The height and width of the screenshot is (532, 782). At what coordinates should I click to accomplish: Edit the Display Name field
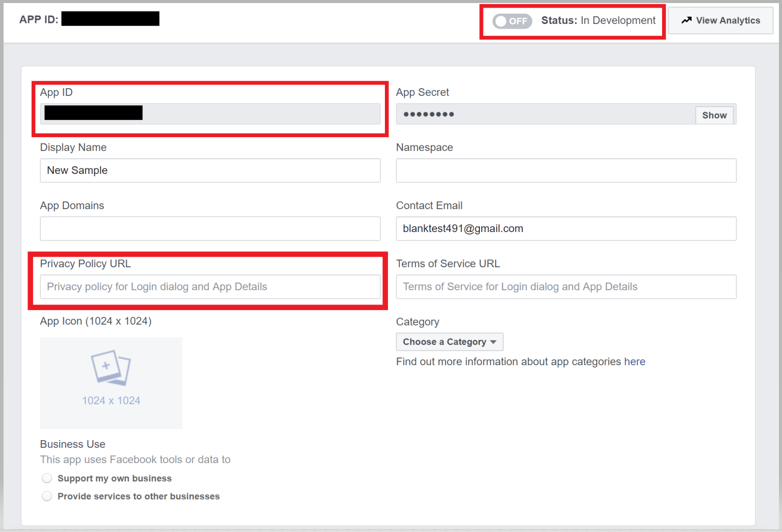(210, 170)
